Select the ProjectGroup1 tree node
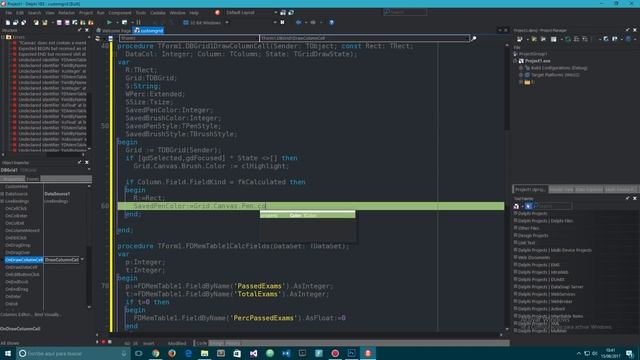The image size is (640, 360). tap(533, 54)
